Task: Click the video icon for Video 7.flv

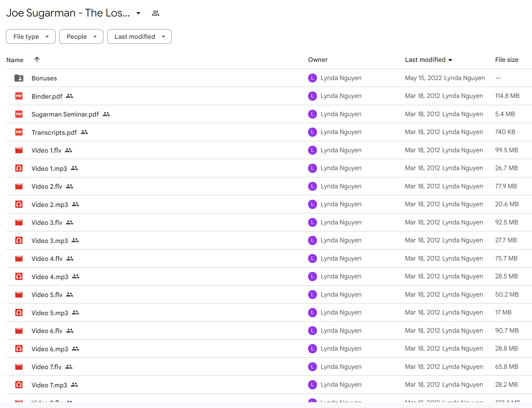Action: 19,367
